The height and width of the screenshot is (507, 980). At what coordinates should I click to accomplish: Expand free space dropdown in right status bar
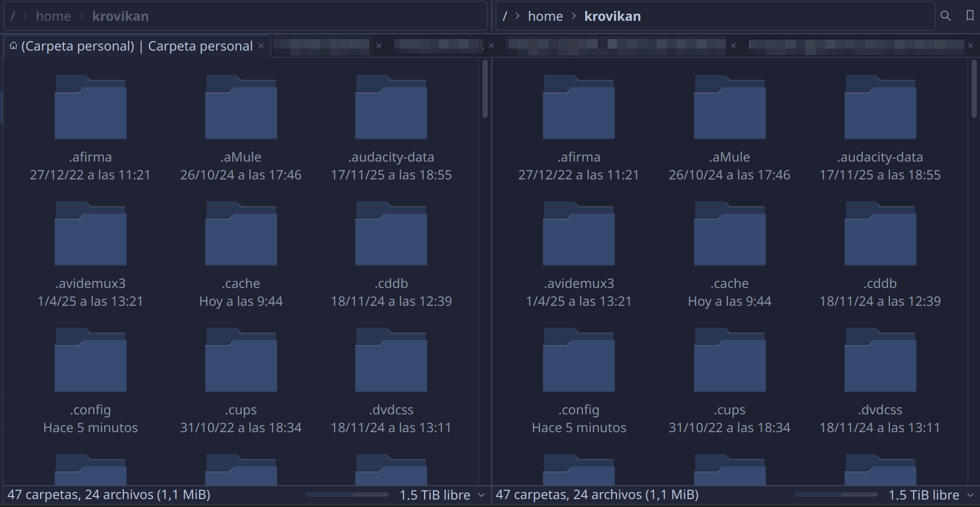[970, 495]
